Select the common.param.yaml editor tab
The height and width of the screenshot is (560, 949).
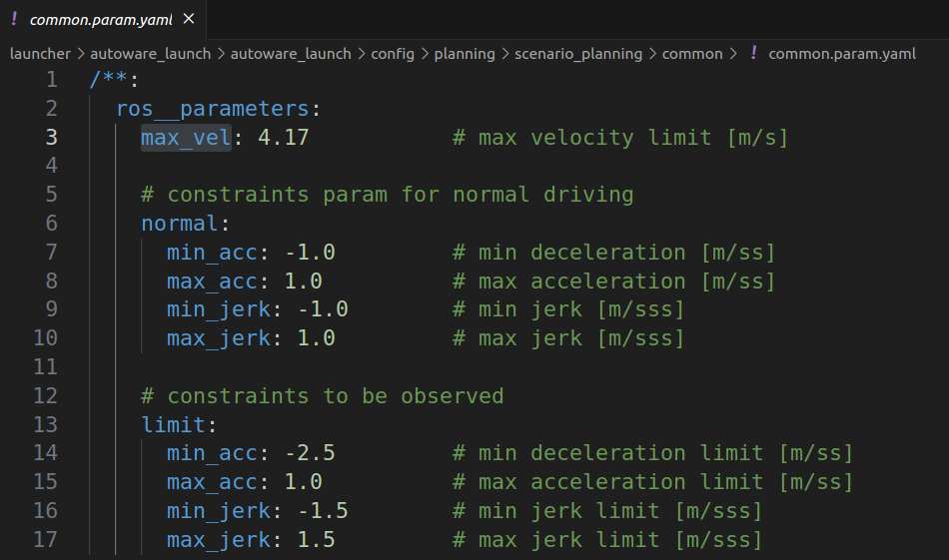click(x=100, y=19)
